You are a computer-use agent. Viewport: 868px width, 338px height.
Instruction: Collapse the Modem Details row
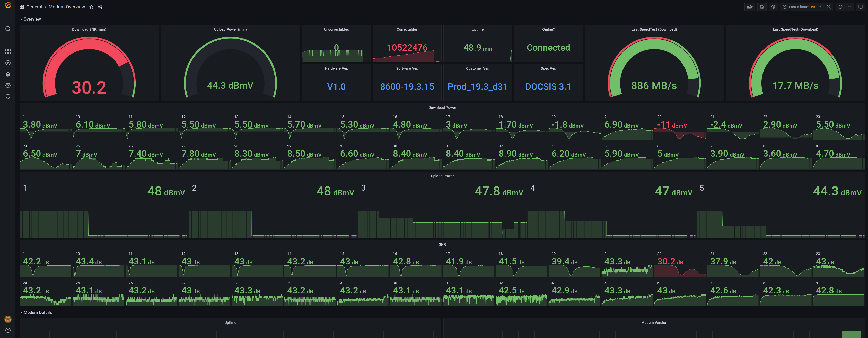pos(37,313)
